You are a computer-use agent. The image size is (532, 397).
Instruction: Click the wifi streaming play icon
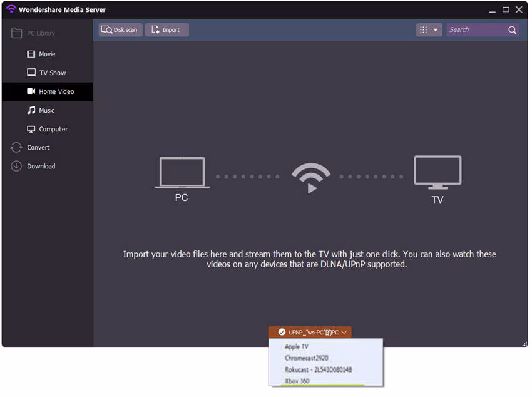tap(311, 178)
